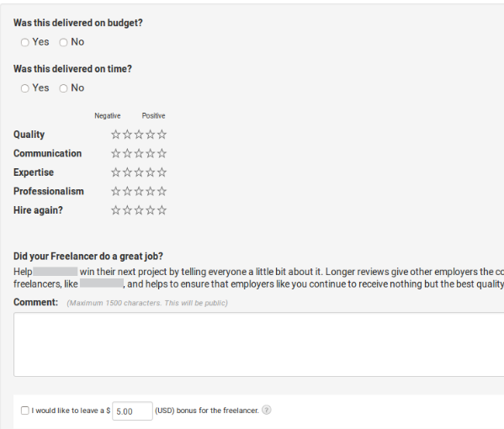Rate Expertise four stars

pyautogui.click(x=151, y=172)
